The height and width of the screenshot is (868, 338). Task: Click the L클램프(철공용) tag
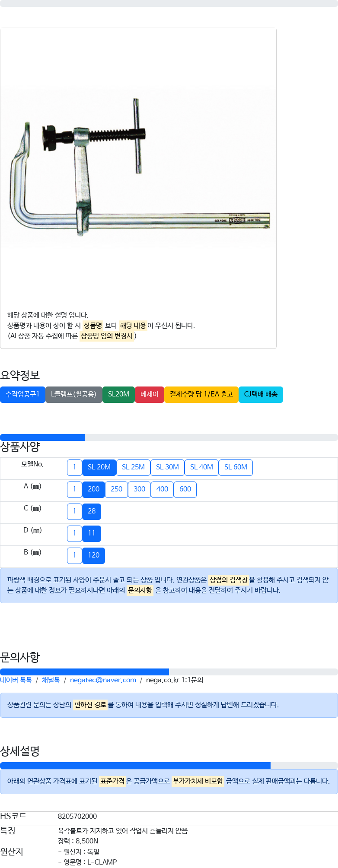(x=73, y=394)
